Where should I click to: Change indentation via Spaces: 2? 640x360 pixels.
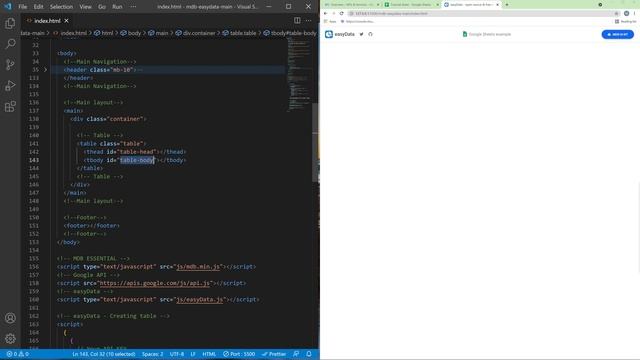152,354
